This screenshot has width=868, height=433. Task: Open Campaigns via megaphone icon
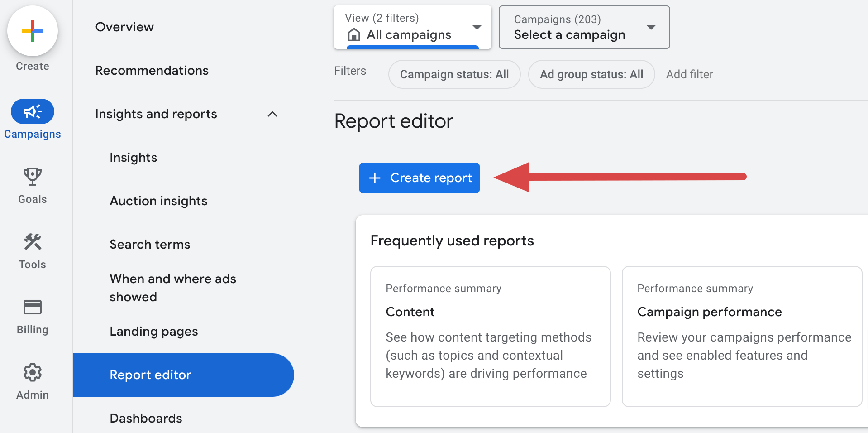pos(33,111)
